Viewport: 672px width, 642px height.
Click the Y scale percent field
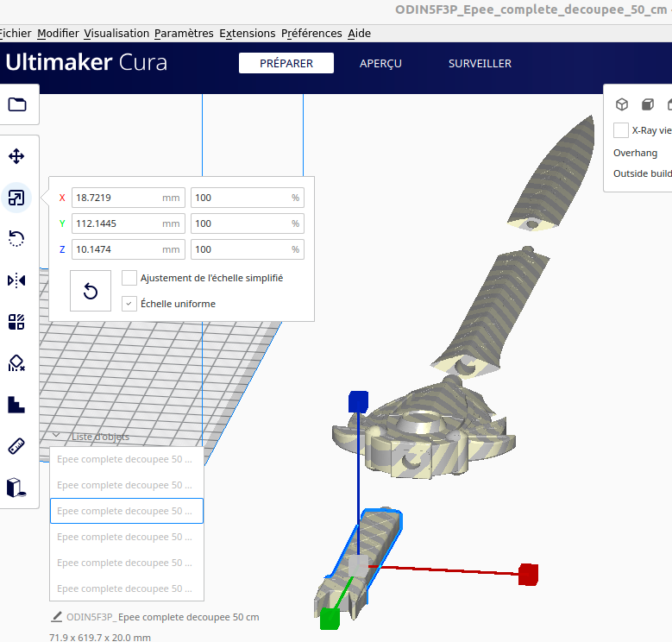tap(248, 223)
